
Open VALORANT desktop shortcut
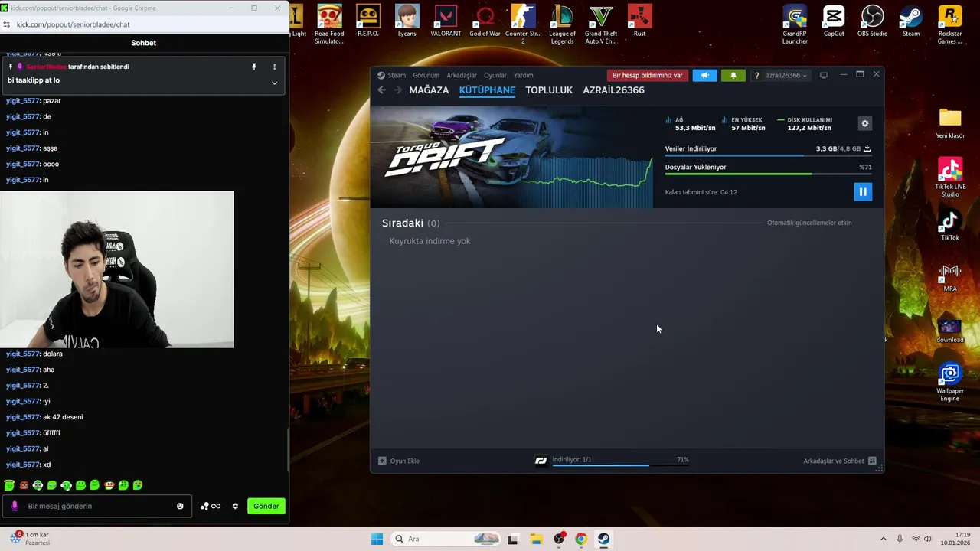point(446,22)
